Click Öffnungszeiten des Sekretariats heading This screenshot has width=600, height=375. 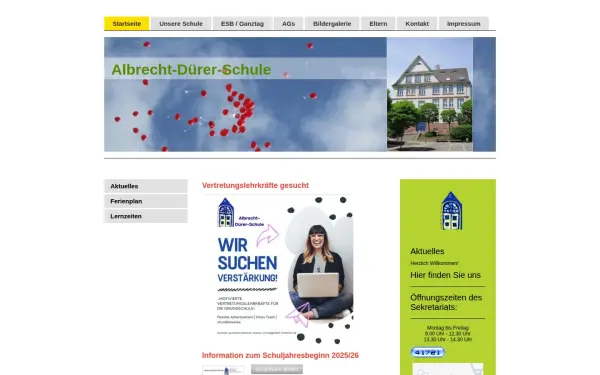click(x=446, y=302)
